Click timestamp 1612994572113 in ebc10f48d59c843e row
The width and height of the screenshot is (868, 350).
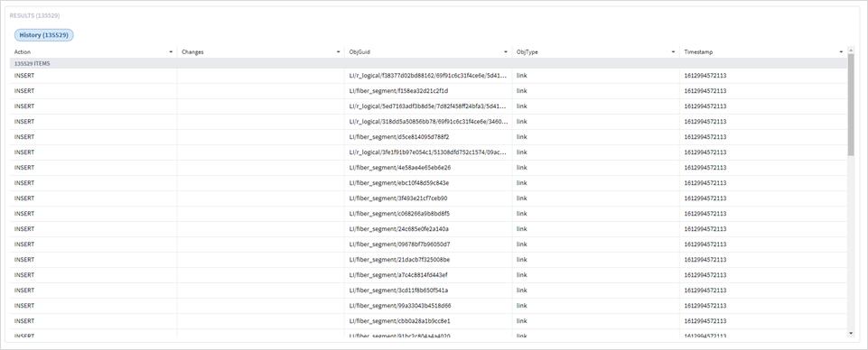705,183
